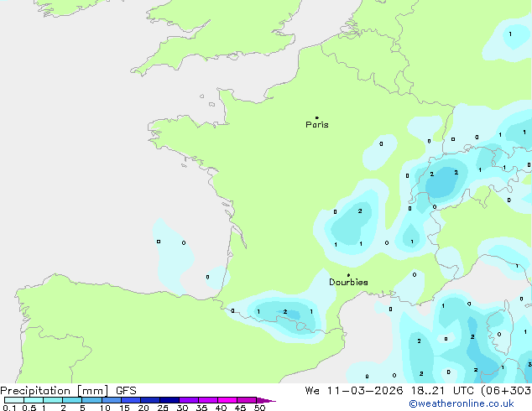Click the '0.5' legend scale value
This screenshot has height=411, width=532.
[29, 408]
